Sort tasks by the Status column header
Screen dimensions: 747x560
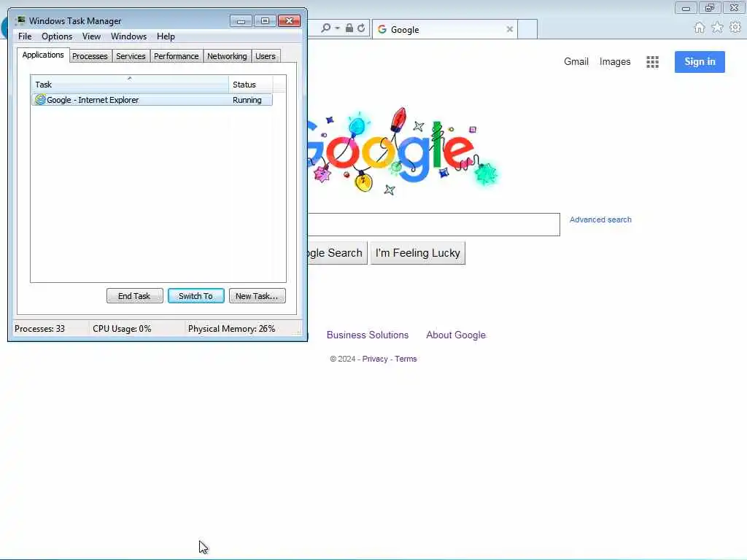pyautogui.click(x=251, y=85)
